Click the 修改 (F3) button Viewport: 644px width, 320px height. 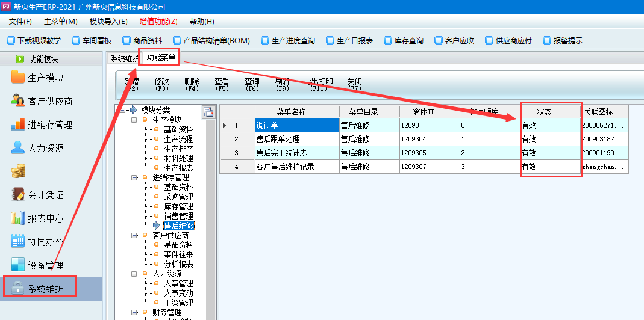click(161, 84)
